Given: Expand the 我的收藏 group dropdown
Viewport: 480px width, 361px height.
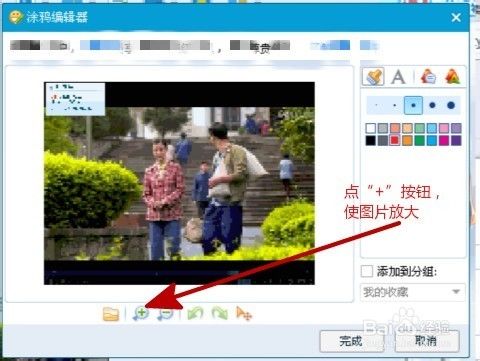Looking at the screenshot, I should 412,292.
